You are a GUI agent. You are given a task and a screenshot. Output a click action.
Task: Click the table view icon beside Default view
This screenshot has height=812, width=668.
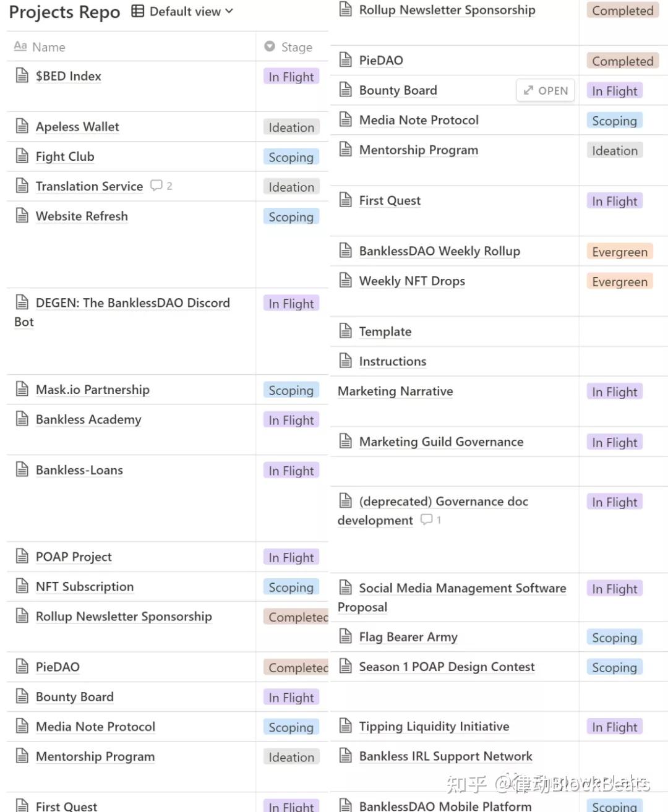pyautogui.click(x=138, y=12)
